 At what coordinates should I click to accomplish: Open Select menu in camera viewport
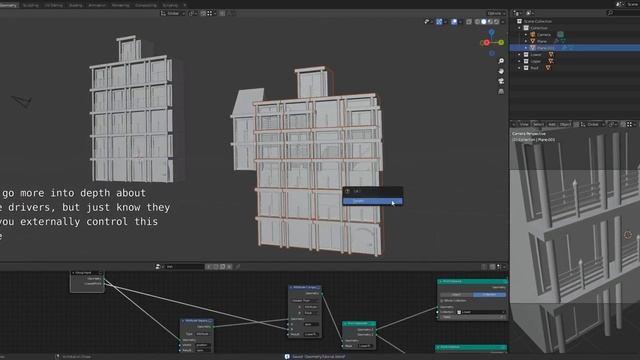click(x=538, y=124)
